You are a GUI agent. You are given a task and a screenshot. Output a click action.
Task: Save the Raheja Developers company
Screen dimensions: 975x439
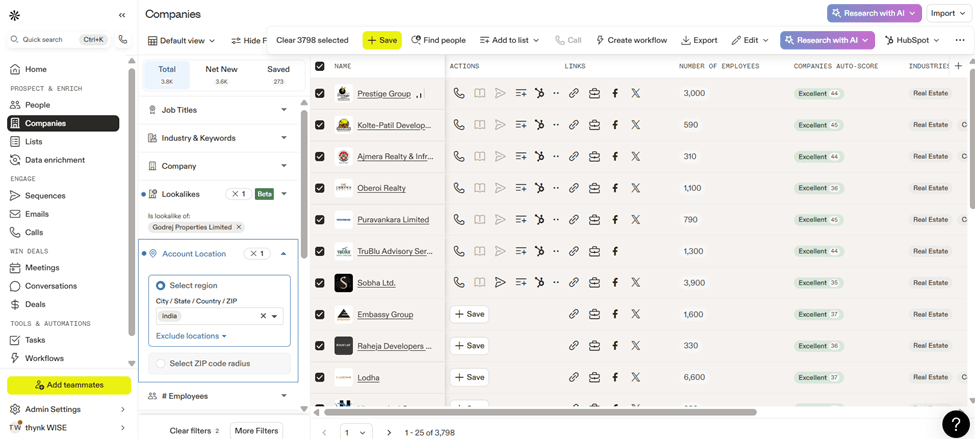pos(469,346)
